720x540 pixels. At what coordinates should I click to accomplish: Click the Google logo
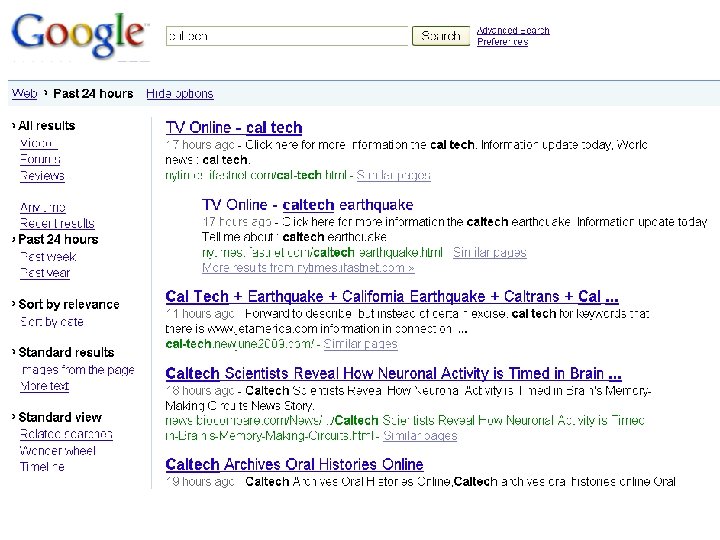(78, 35)
